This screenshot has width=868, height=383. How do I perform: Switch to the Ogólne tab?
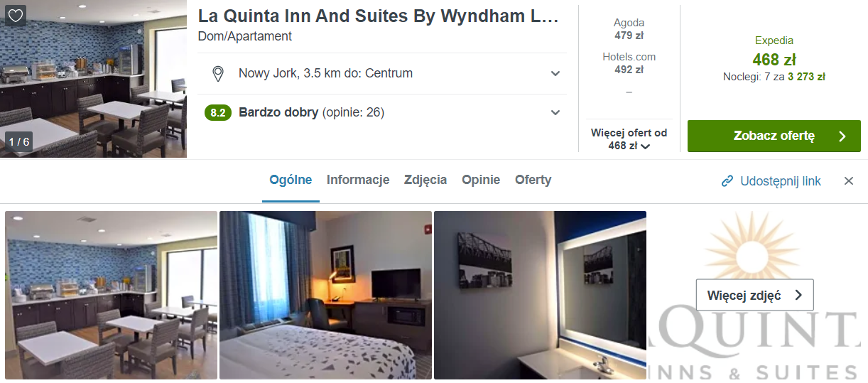coord(291,180)
